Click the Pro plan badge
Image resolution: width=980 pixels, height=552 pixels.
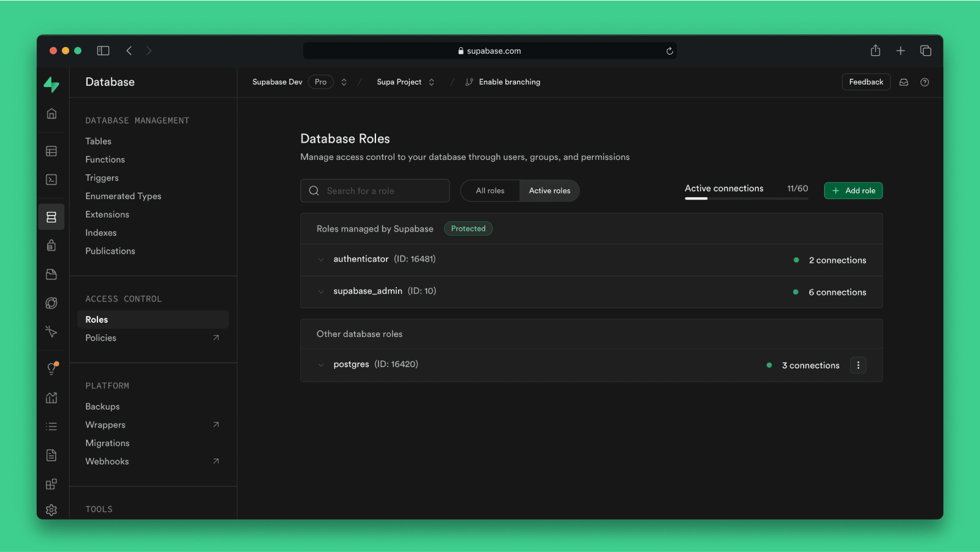(x=320, y=82)
